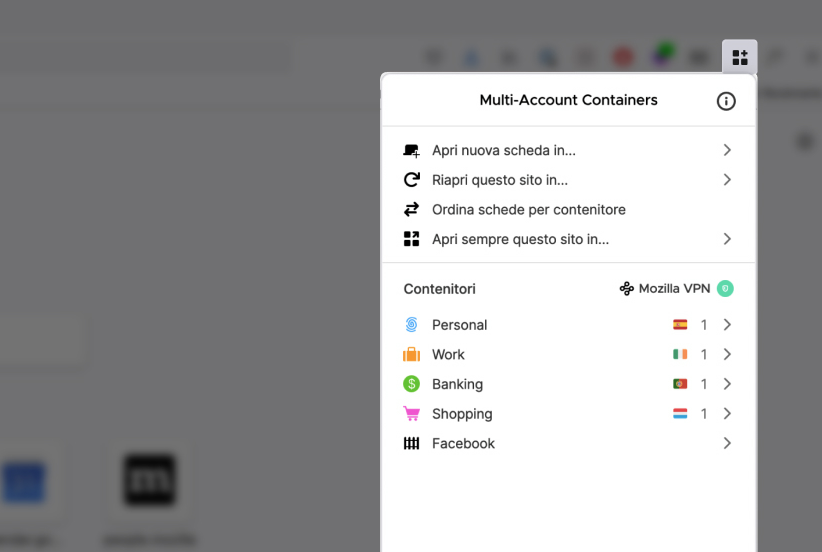Open the Facebook container

(x=568, y=443)
